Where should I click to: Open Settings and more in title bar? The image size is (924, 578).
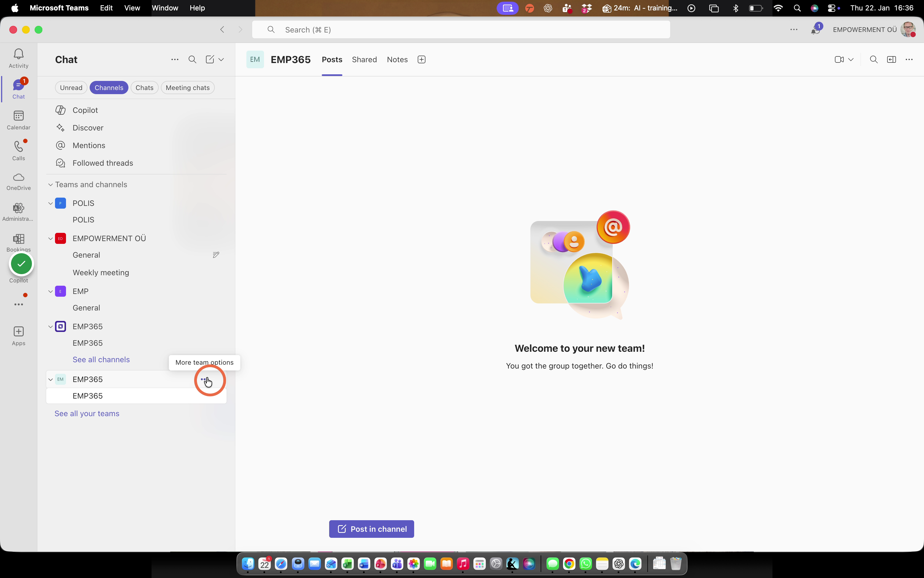(794, 29)
